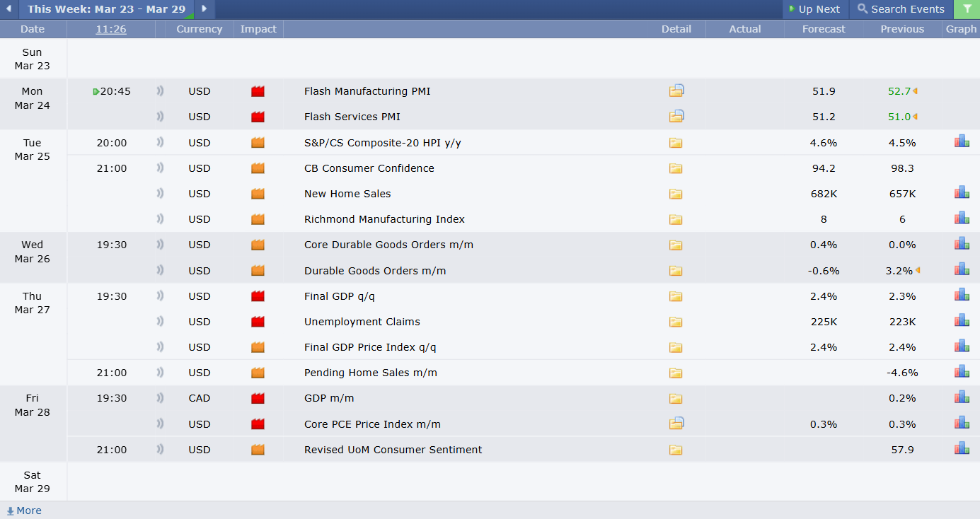The image size is (980, 519).
Task: Click the Previous column header
Action: [x=902, y=29]
